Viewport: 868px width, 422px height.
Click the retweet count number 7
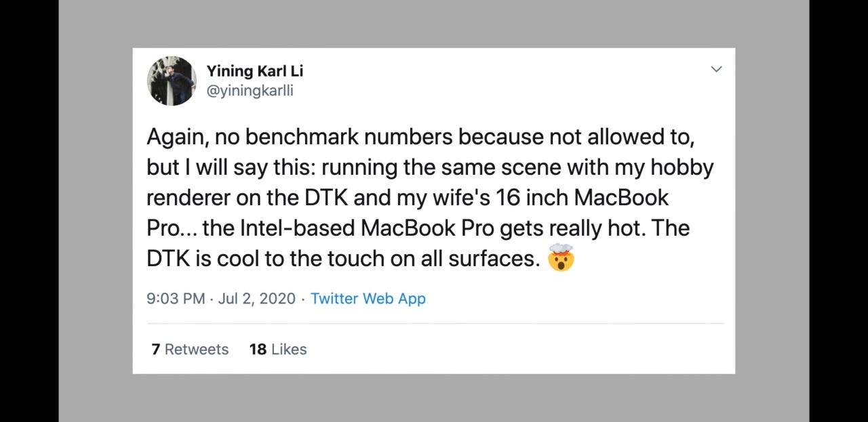pos(156,350)
